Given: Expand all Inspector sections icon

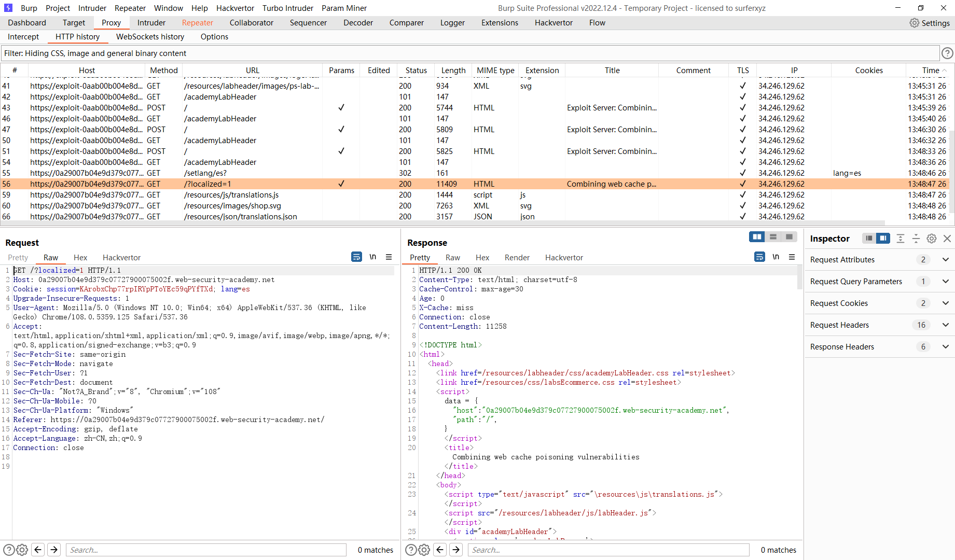Looking at the screenshot, I should 901,239.
